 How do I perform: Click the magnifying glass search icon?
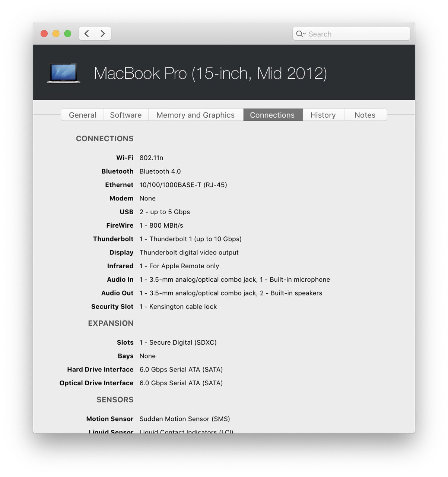tap(300, 34)
